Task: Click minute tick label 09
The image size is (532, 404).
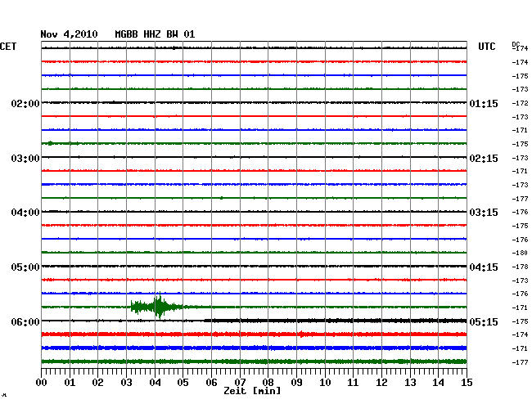Action: point(296,382)
